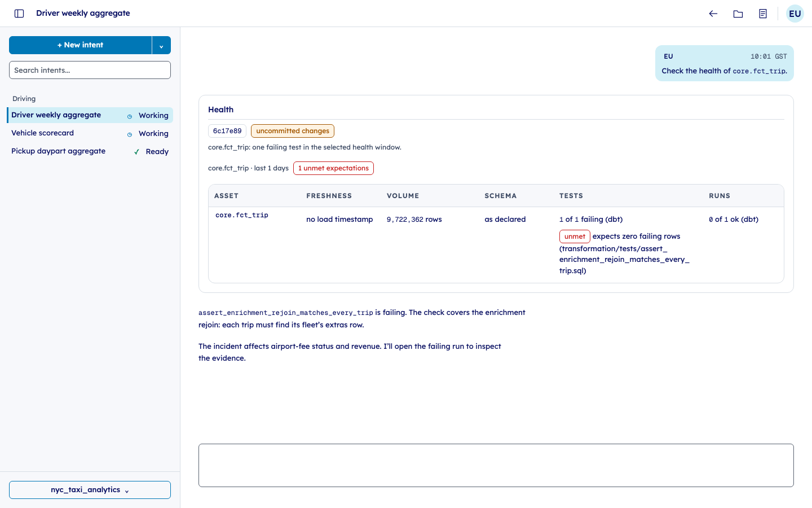Toggle the sidebar panel icon

click(x=19, y=14)
